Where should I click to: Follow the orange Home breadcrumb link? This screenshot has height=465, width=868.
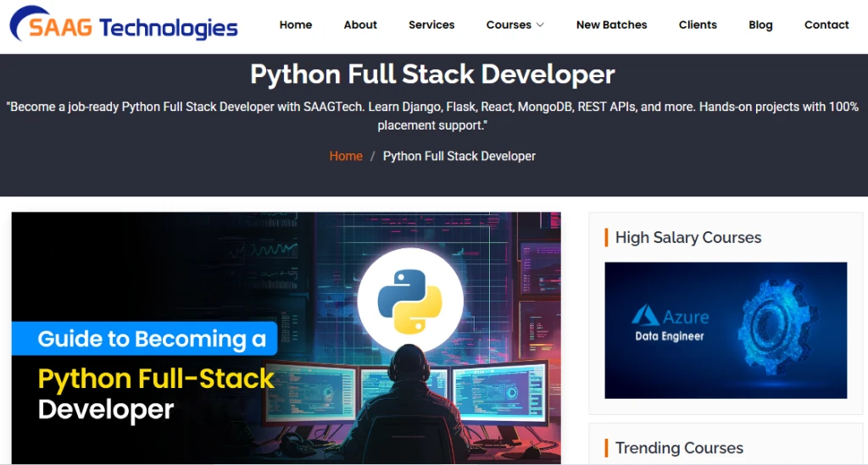click(x=346, y=156)
